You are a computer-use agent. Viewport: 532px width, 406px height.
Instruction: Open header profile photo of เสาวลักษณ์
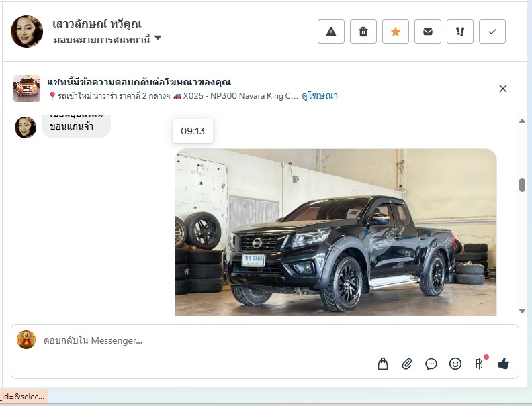[27, 31]
